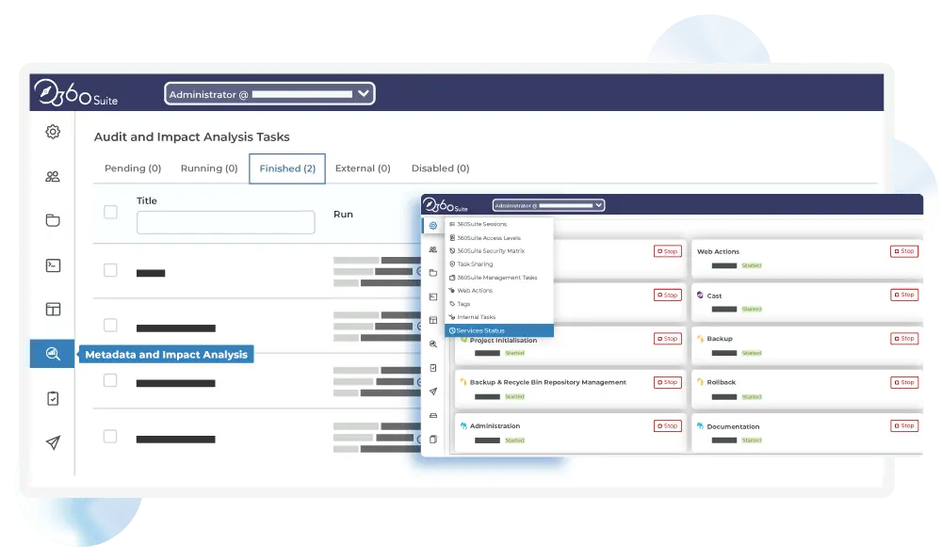Toggle the select-all checkbox beside the Title column
Image resolution: width=942 pixels, height=560 pixels.
coord(110,212)
